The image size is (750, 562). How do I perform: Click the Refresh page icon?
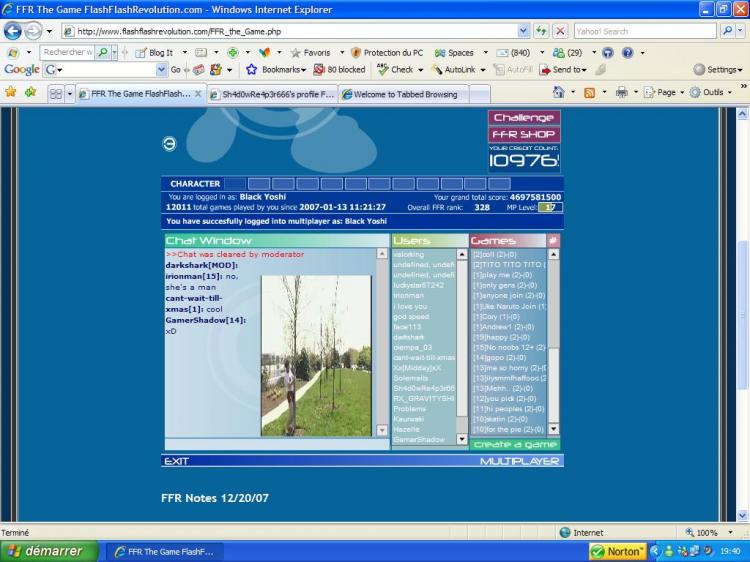[x=541, y=31]
